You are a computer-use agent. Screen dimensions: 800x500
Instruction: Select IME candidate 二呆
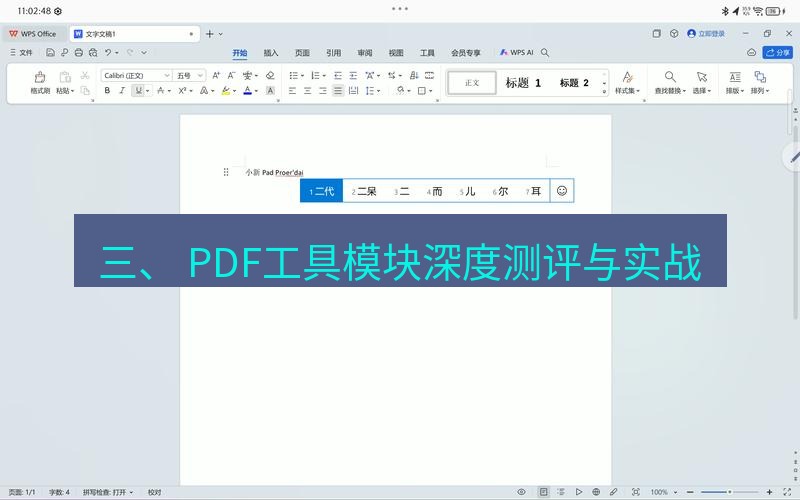coord(364,191)
